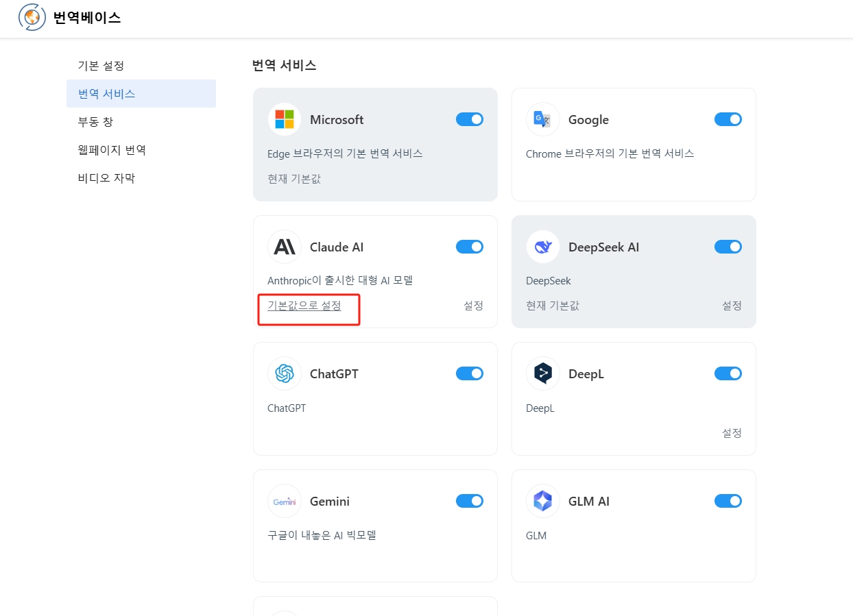853x616 pixels.
Task: Click 'Chrome 브라우저의 기본 번역 서비스' description
Action: (610, 153)
